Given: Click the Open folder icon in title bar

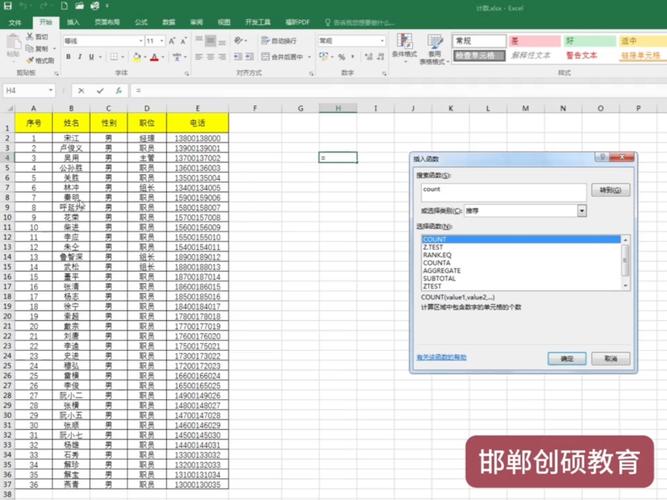Looking at the screenshot, I should coord(80,6).
